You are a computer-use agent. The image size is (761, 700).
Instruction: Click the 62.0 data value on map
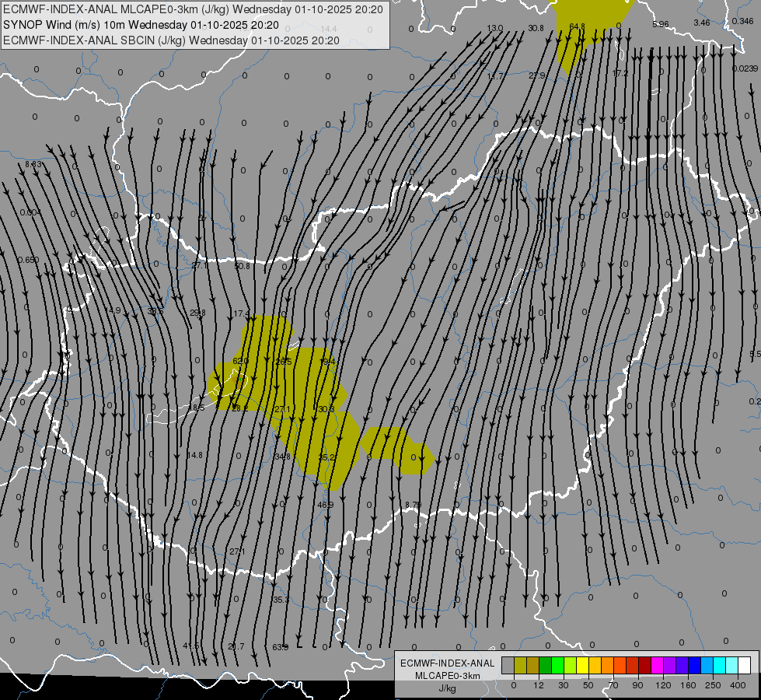click(240, 362)
